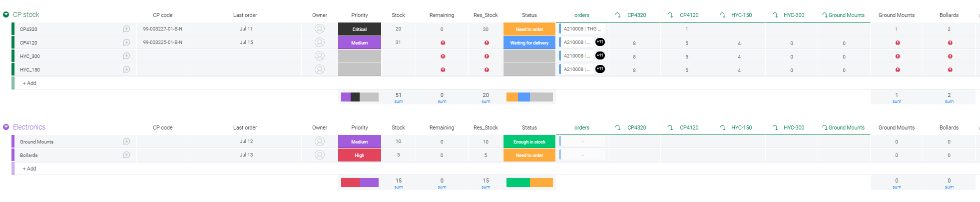
Task: Open the conversation icon for Bollards item
Action: 126,155
